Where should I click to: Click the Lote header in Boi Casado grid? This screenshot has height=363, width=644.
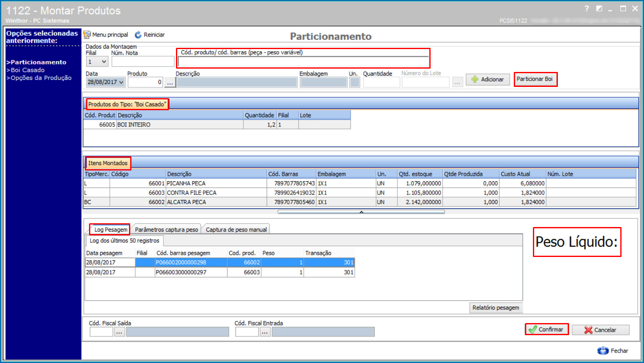324,115
